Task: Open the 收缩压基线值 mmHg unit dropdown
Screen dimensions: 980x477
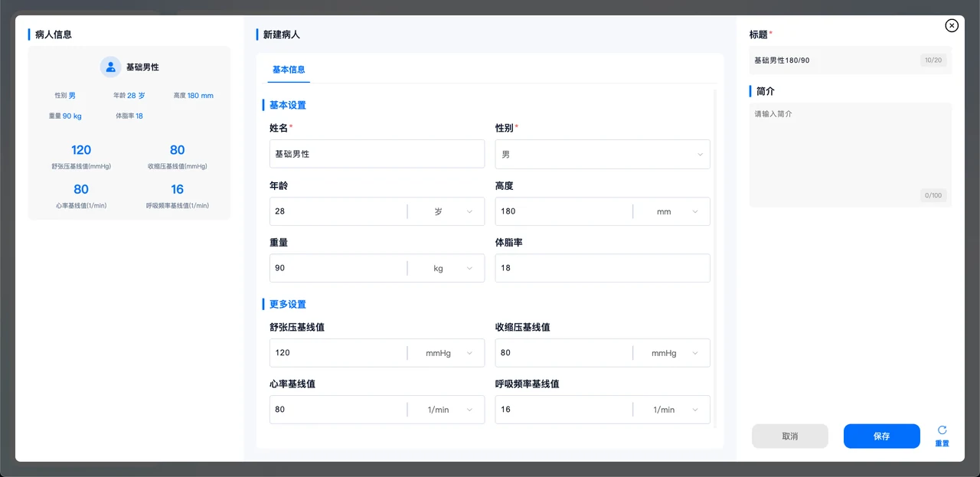Action: [672, 353]
